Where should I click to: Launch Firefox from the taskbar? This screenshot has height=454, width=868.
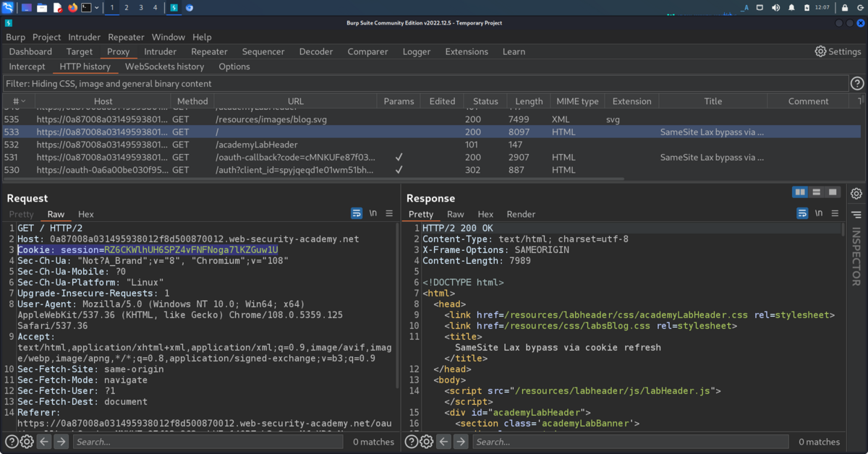72,8
